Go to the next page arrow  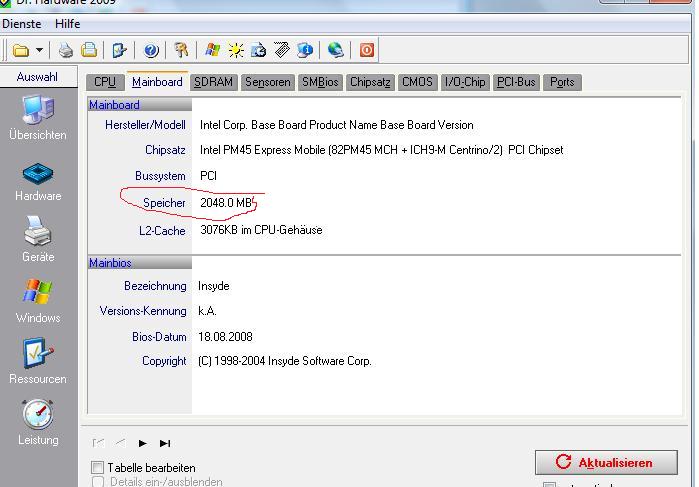(x=143, y=443)
